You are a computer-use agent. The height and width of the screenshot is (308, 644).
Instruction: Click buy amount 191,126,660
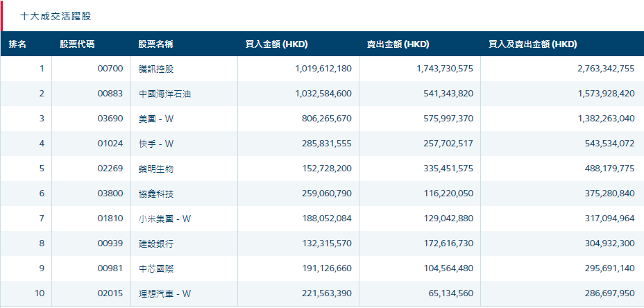tap(327, 268)
